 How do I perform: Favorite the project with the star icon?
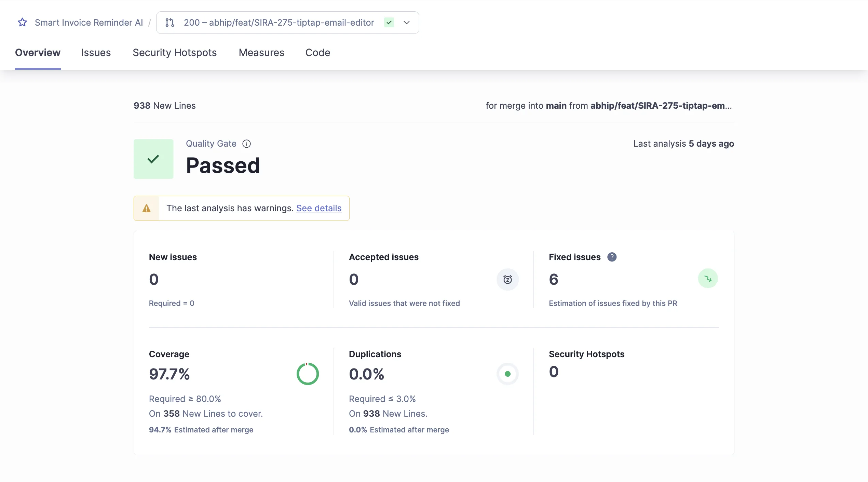[x=23, y=23]
